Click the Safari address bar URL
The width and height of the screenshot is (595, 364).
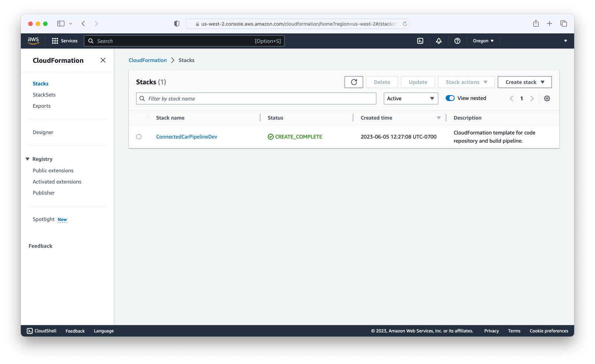click(x=297, y=24)
